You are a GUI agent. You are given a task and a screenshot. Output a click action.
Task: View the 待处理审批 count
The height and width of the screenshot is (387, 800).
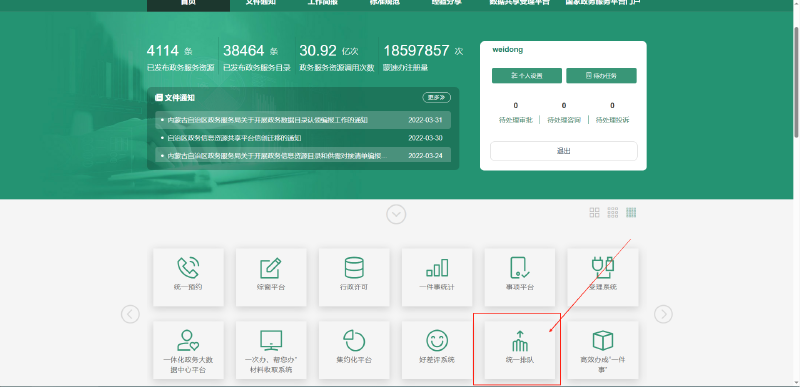pos(516,113)
